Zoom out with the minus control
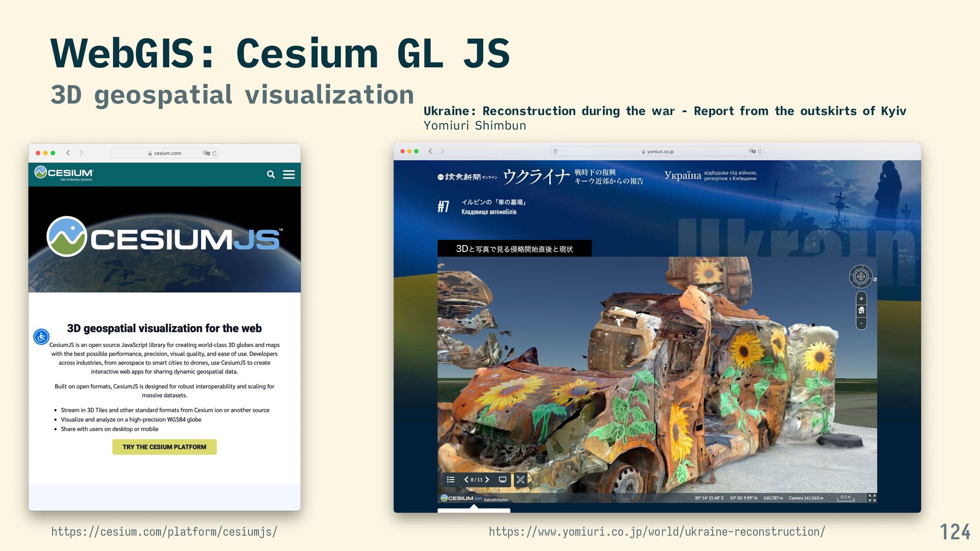The image size is (980, 551). pos(861,323)
